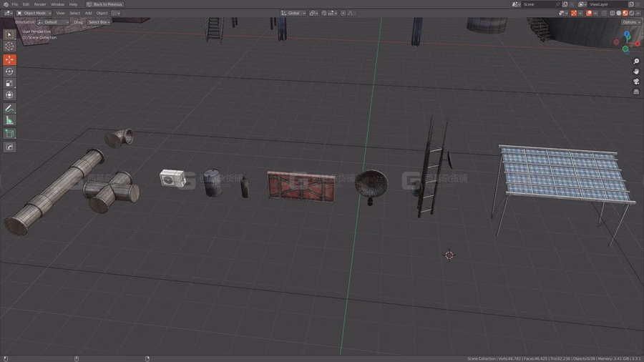The height and width of the screenshot is (362, 644).
Task: Open the Render menu
Action: coord(40,4)
